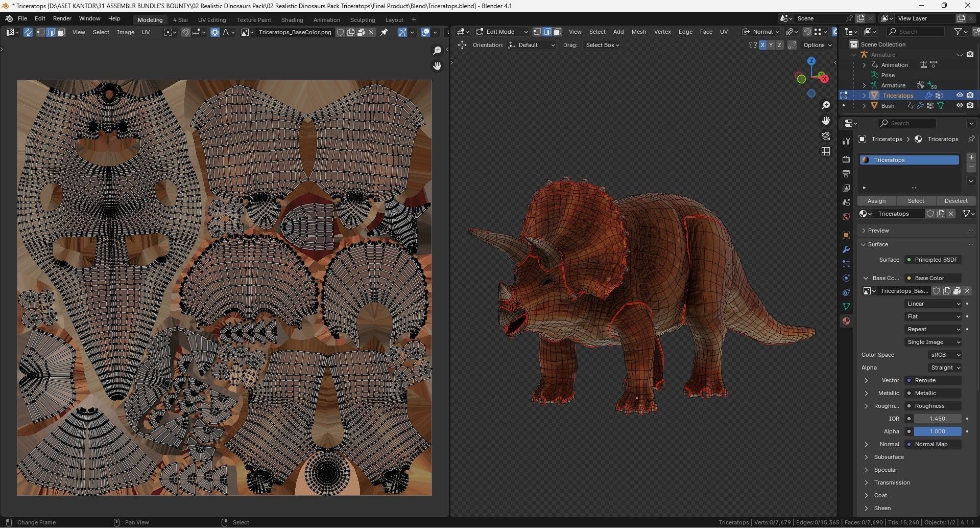Remove the selected material slot

tap(971, 168)
